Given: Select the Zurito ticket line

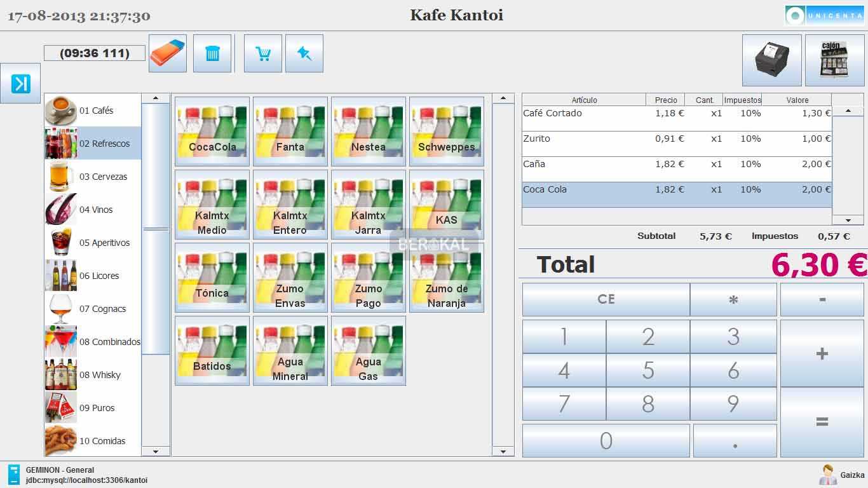Looking at the screenshot, I should coord(677,144).
